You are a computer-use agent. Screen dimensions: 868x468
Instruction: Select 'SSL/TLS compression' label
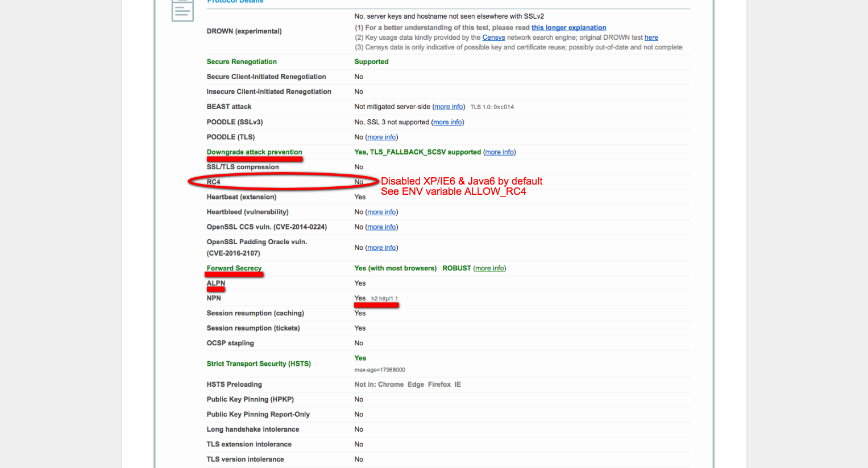pyautogui.click(x=243, y=167)
